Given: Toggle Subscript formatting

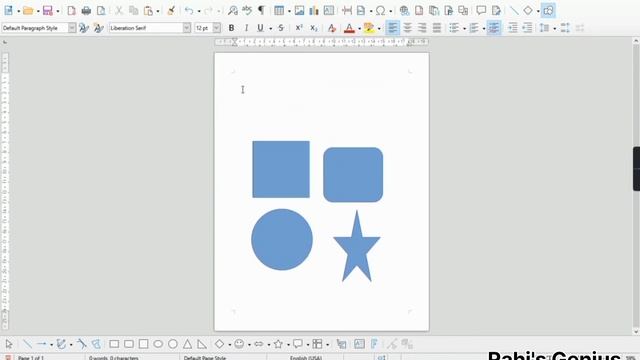Looking at the screenshot, I should point(313,28).
